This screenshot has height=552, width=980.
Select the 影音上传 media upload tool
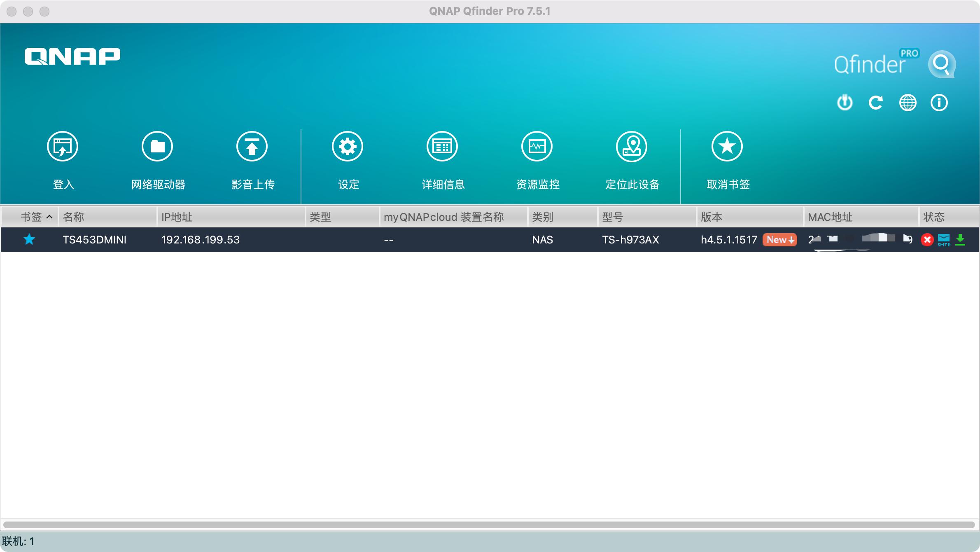[252, 157]
